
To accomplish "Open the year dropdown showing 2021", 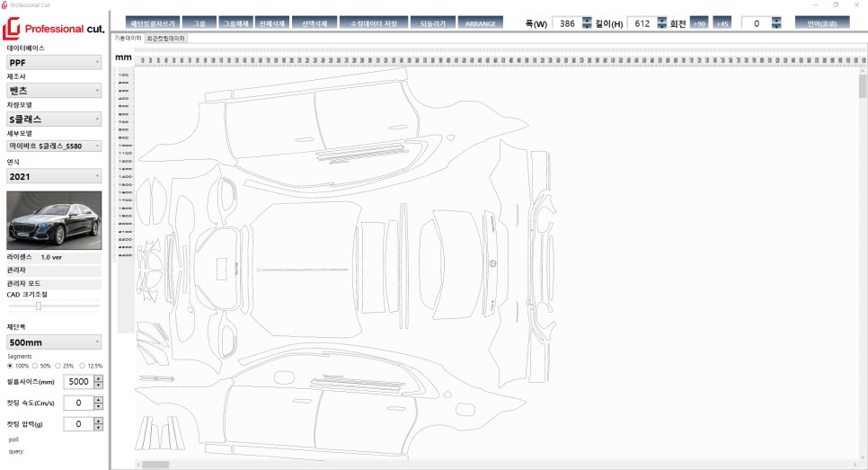I will [54, 176].
